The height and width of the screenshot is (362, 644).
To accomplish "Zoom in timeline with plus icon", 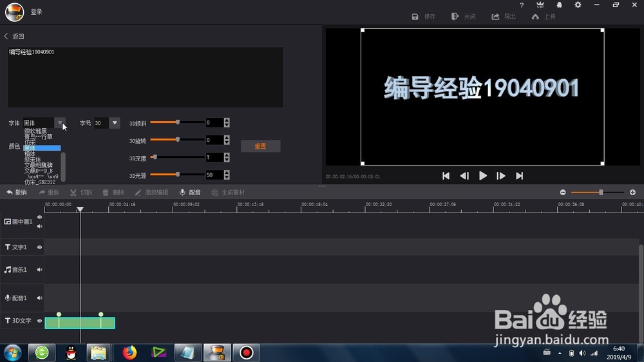I will click(x=632, y=193).
